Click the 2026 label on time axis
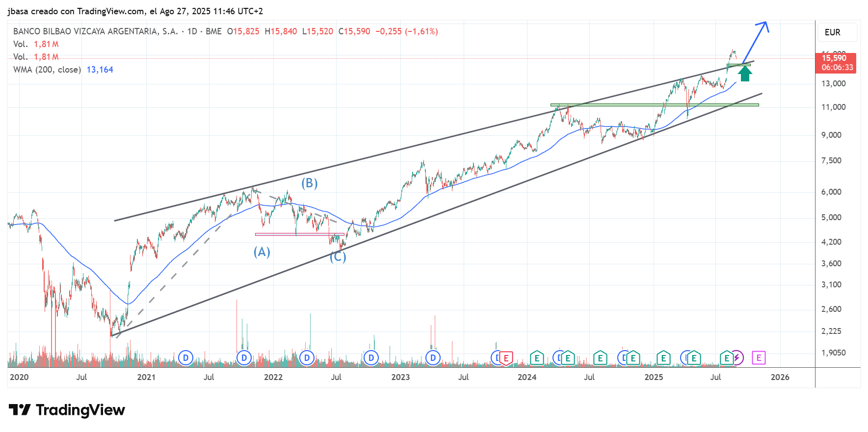This screenshot has height=432, width=868. (780, 377)
